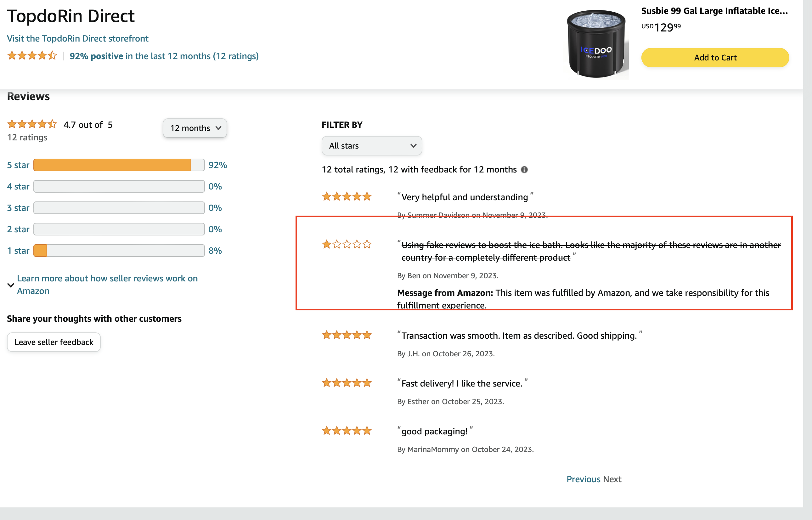This screenshot has width=812, height=520.
Task: Click the 5 star 92% progress bar
Action: [x=119, y=165]
